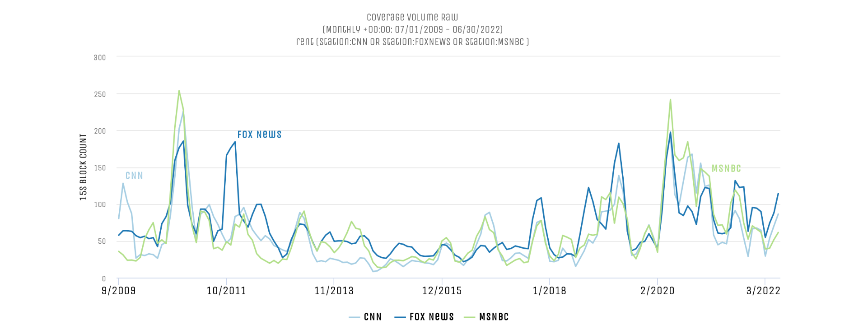Toggle MSNBC series in bottom legend
The width and height of the screenshot is (868, 334).
[x=486, y=317]
